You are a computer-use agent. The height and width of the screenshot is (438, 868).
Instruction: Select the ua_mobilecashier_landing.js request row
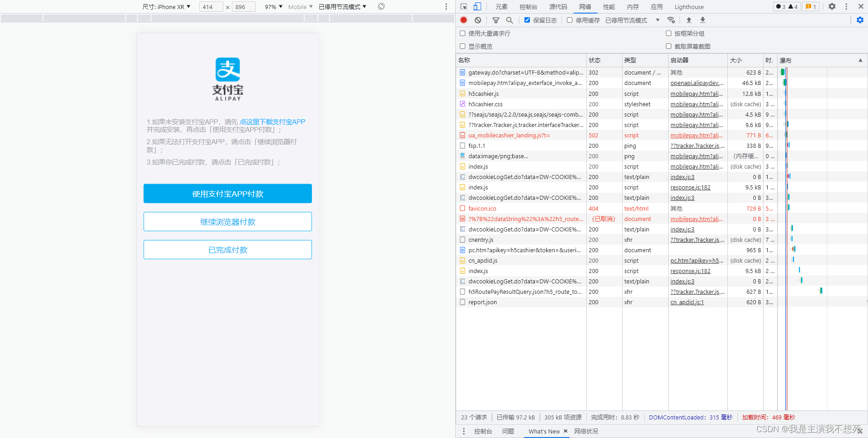[x=661, y=135]
